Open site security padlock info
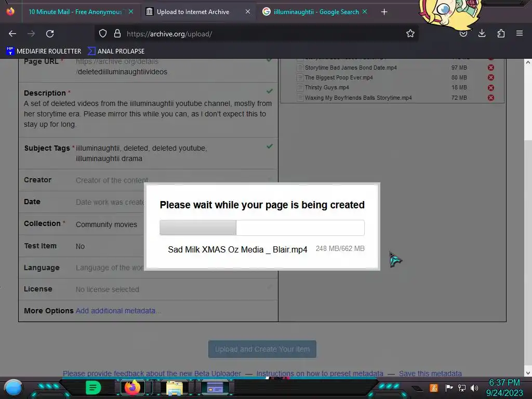Screen dimensions: 532x399 click(x=117, y=34)
